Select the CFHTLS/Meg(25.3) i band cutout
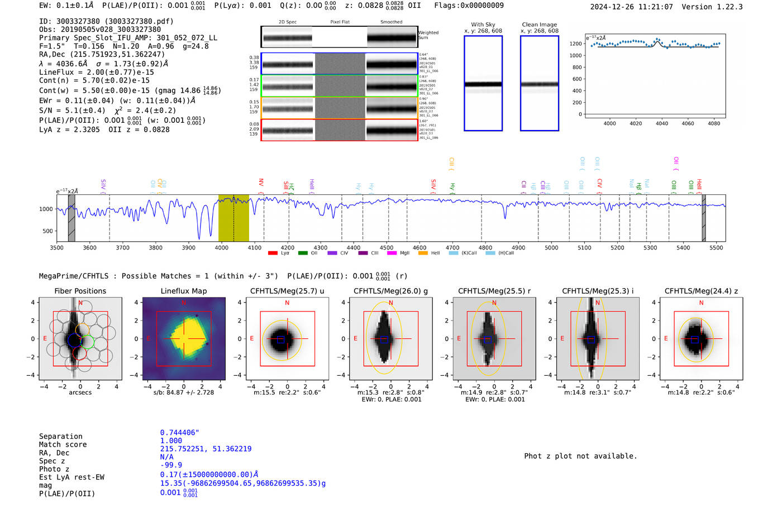Image resolution: width=782 pixels, height=532 pixels. 598,339
